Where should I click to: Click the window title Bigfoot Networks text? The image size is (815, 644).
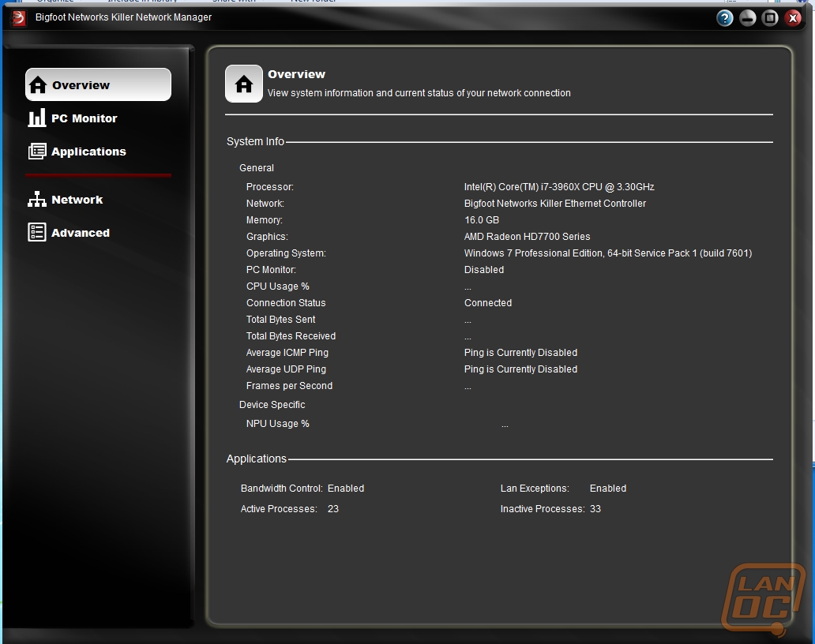(x=124, y=17)
